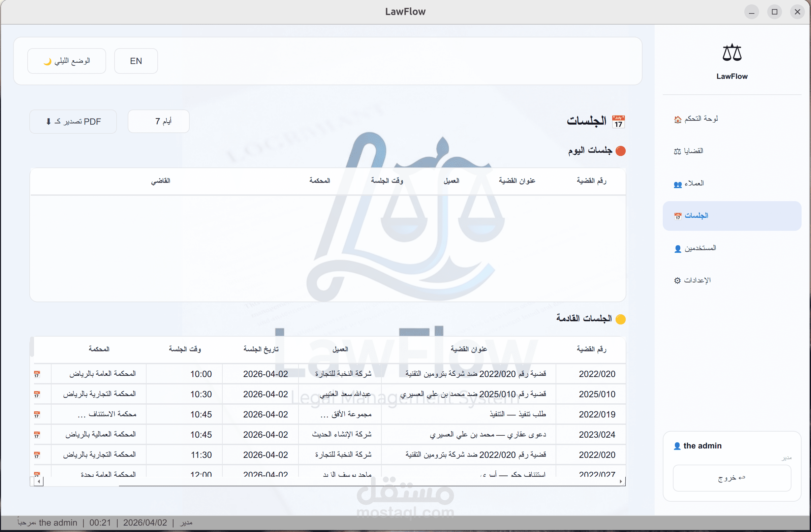Image resolution: width=811 pixels, height=532 pixels.
Task: Click calendar icon in case 2022/019 row
Action: pos(37,414)
